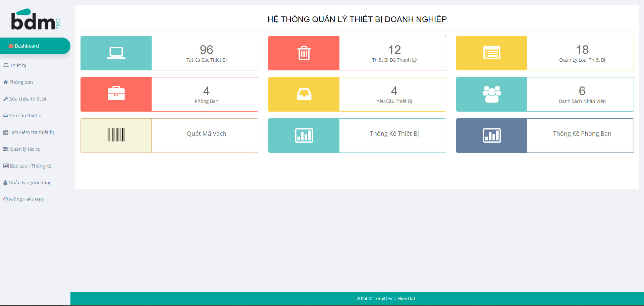Click the barcode icon on Quét Mã Vạch card
This screenshot has width=644, height=306.
pos(116,135)
